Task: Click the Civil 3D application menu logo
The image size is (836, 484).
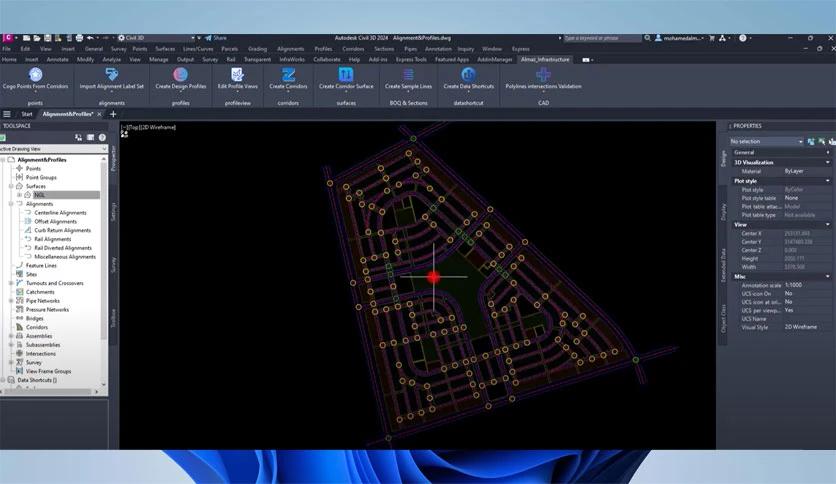Action: click(x=7, y=38)
